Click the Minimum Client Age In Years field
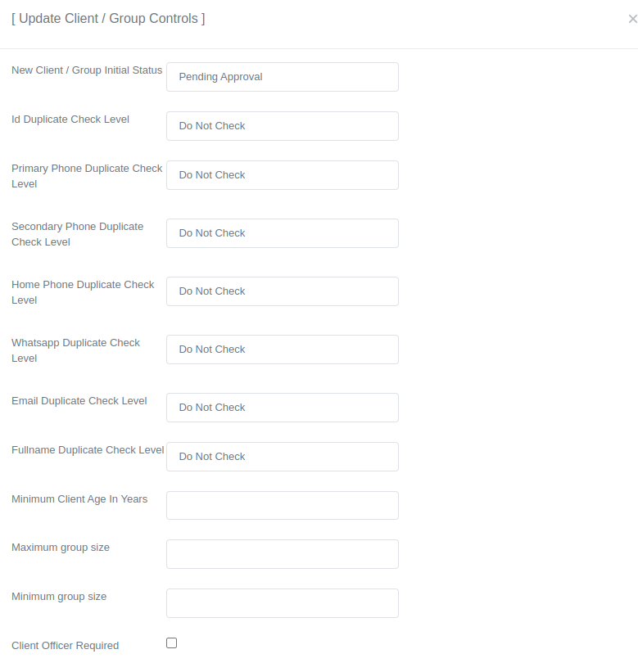 (x=282, y=505)
